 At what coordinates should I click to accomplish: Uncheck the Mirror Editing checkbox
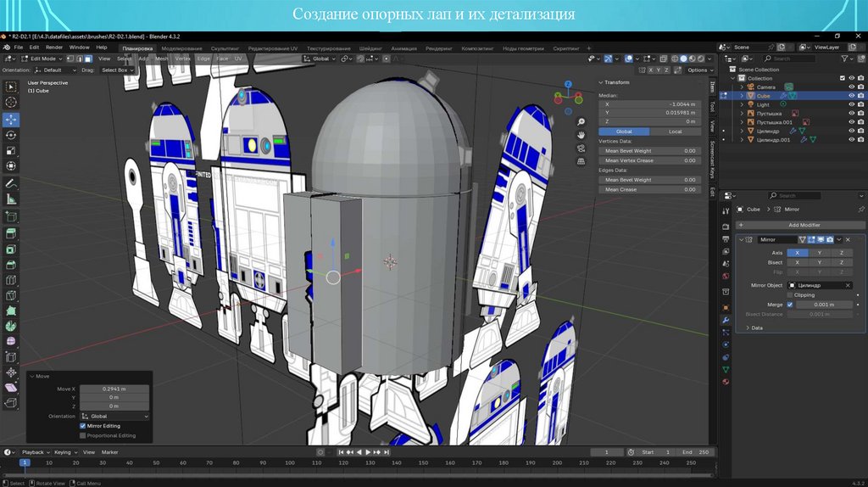click(x=83, y=426)
